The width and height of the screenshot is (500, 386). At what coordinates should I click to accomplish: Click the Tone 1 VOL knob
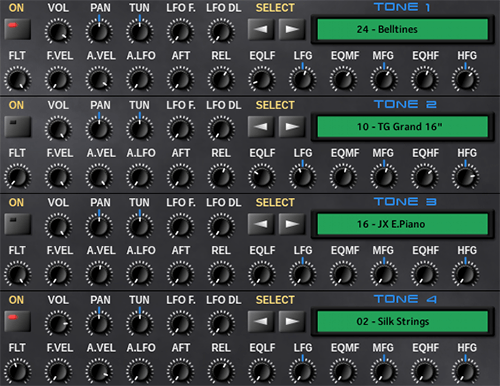[58, 31]
